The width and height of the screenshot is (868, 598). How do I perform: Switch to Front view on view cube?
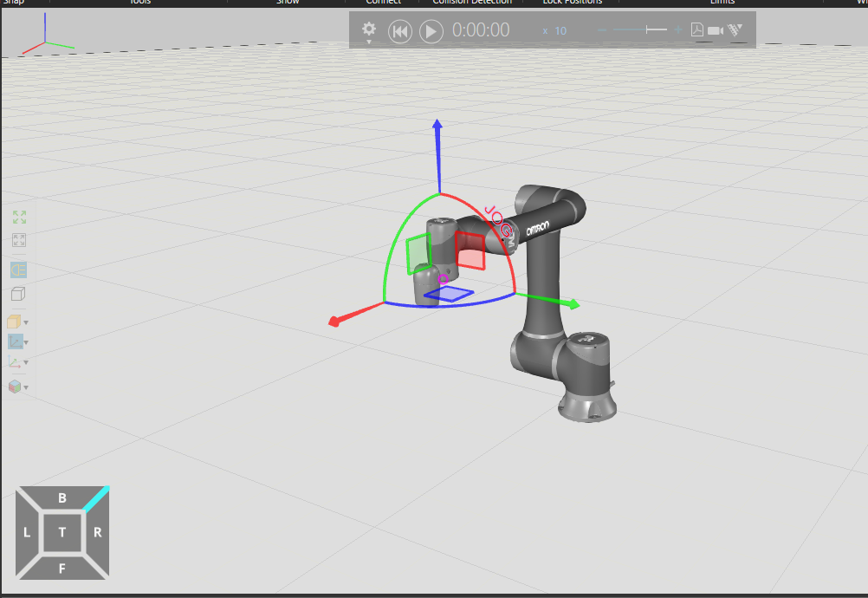pos(62,569)
